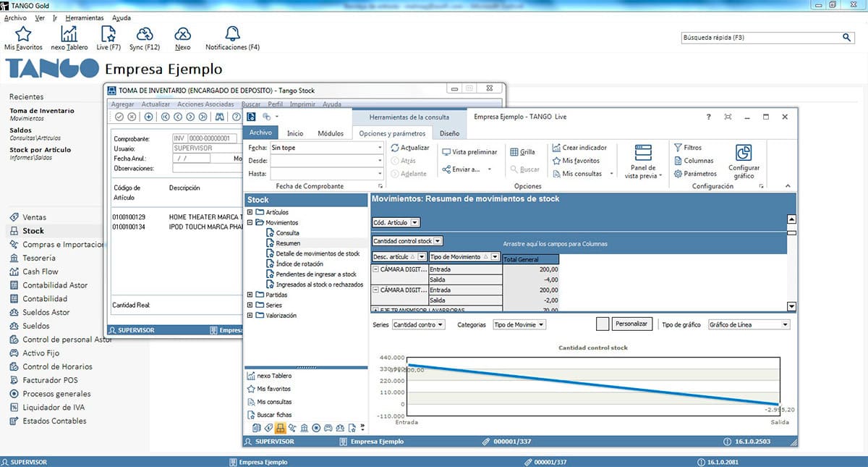The height and width of the screenshot is (467, 868).
Task: Click the color box left of Personalizar
Action: (x=603, y=324)
